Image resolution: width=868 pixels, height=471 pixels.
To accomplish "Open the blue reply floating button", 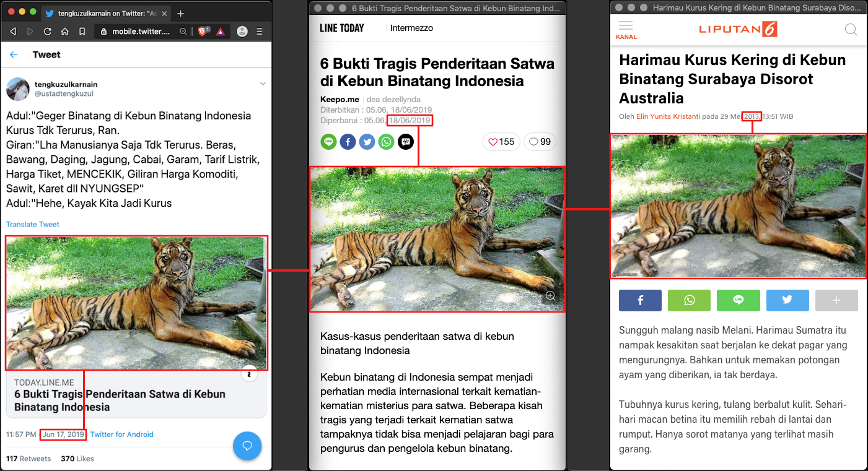I will [247, 446].
